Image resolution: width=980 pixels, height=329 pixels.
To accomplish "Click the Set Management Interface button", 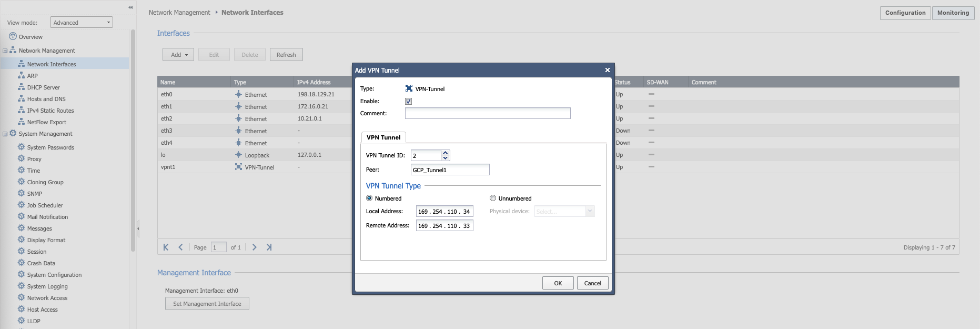I will pos(207,304).
